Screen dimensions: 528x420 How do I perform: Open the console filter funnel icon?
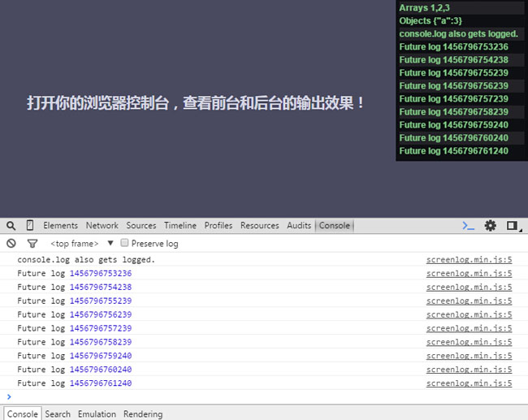[32, 244]
